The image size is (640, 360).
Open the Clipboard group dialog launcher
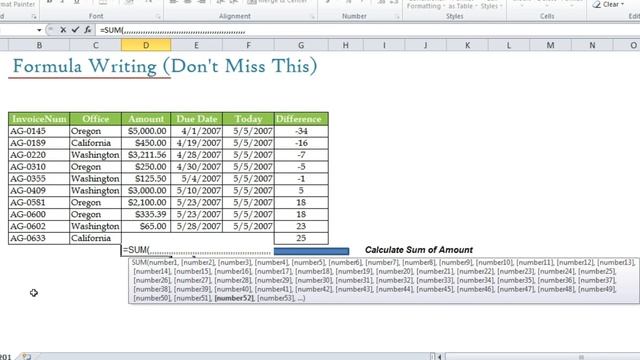coord(34,17)
